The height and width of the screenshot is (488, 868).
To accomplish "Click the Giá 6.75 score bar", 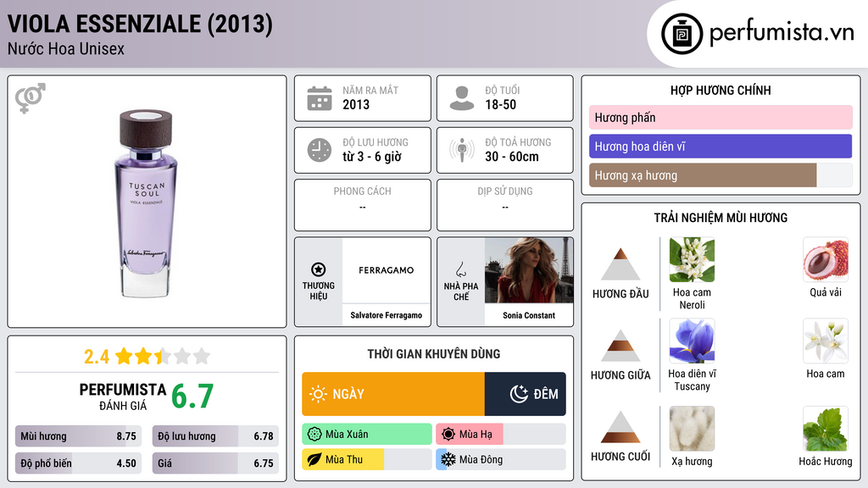I will click(x=215, y=463).
